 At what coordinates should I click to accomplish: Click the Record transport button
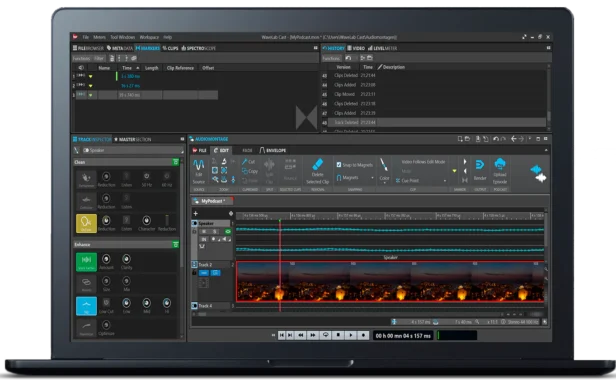click(363, 335)
